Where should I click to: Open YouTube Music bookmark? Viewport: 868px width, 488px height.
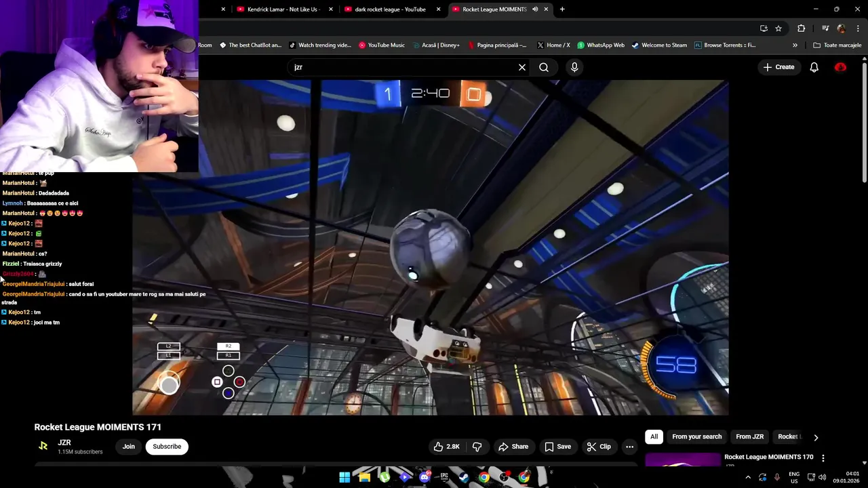click(382, 45)
